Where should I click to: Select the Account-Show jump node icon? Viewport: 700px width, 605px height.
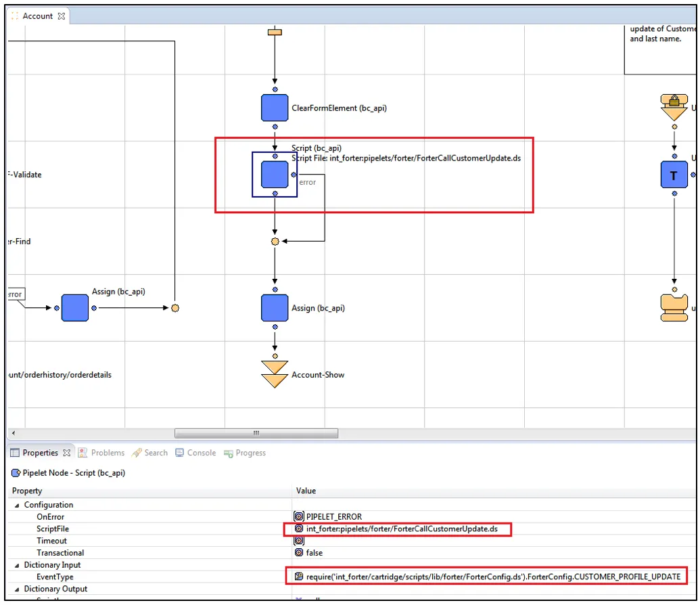coord(275,374)
